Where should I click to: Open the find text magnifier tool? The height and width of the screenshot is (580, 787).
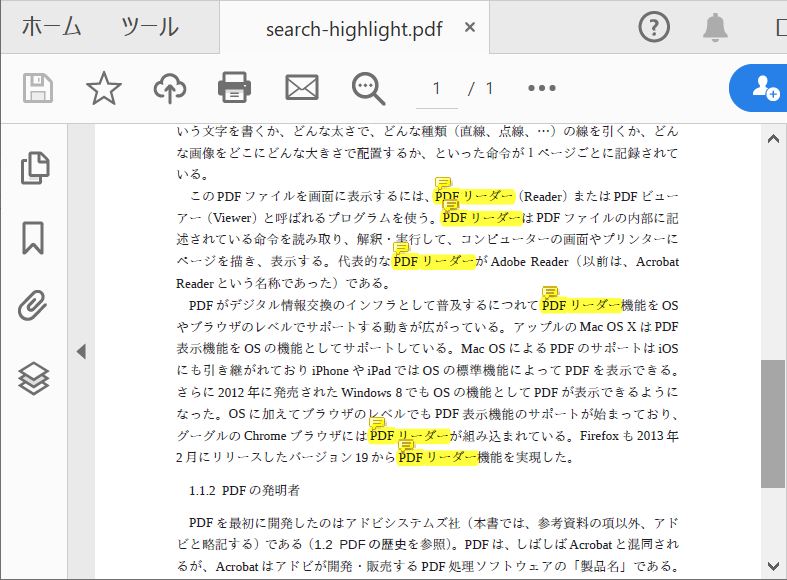point(368,89)
